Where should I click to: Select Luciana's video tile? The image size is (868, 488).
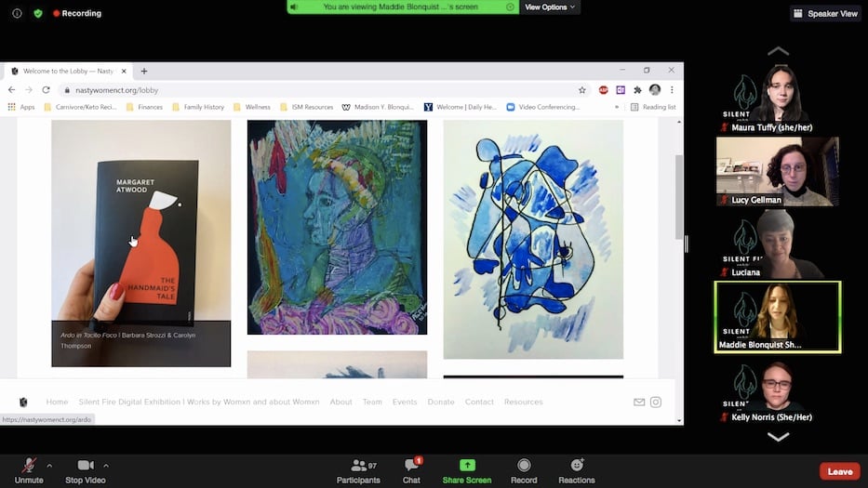778,244
